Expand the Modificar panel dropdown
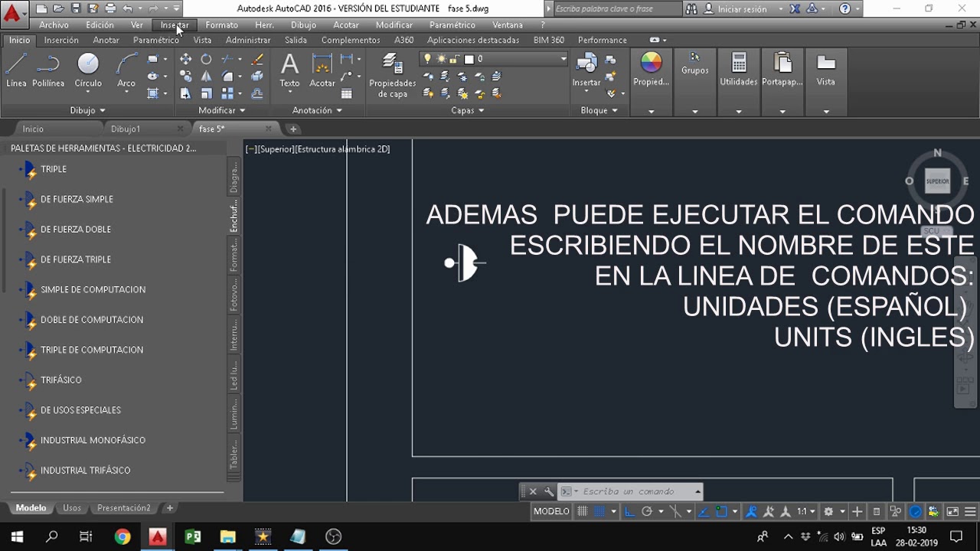Viewport: 980px width, 551px height. (222, 110)
